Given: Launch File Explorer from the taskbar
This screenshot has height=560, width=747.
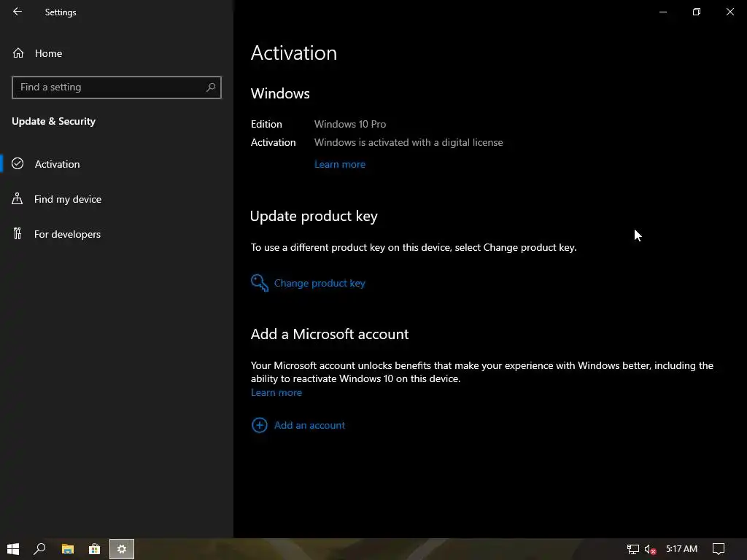Looking at the screenshot, I should click(68, 549).
